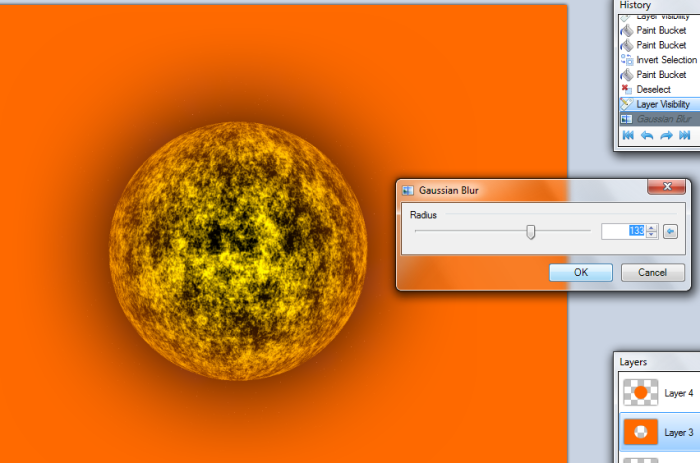Click the Gaussian Blur dialog title icon

pyautogui.click(x=408, y=191)
